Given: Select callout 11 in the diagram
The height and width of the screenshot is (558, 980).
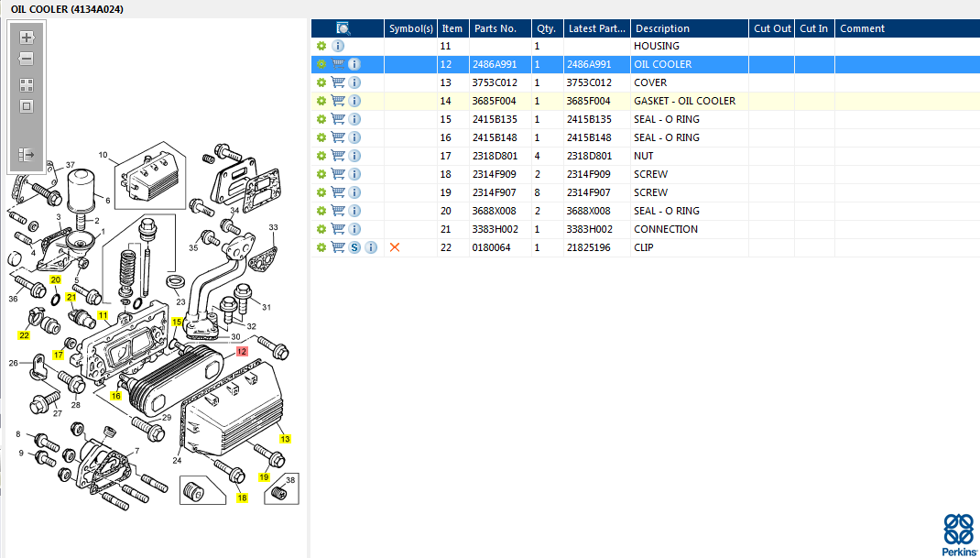Looking at the screenshot, I should pos(103,315).
